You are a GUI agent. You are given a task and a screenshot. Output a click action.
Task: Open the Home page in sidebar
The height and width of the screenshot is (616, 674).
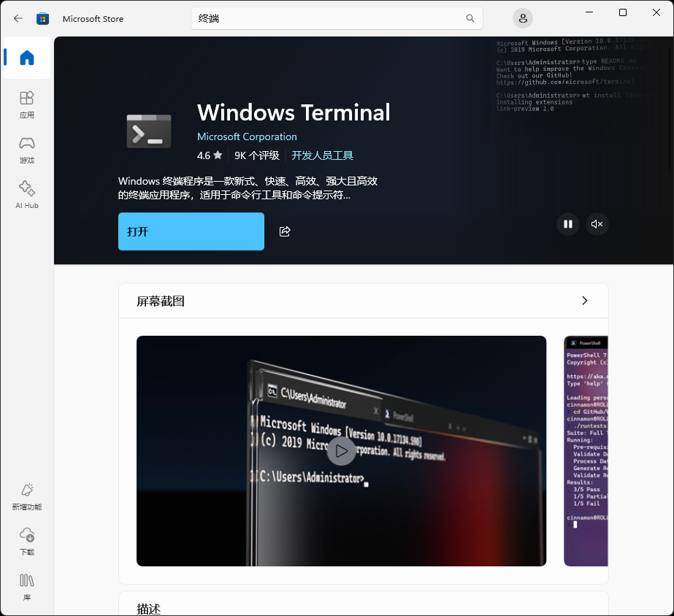pyautogui.click(x=27, y=58)
